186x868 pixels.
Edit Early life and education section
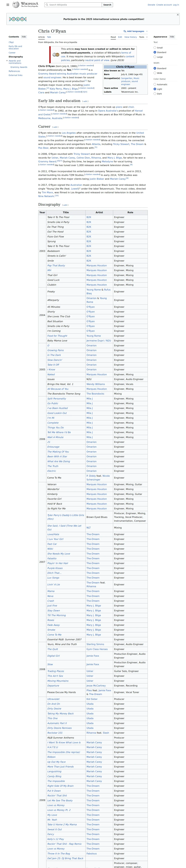tap(85, 101)
